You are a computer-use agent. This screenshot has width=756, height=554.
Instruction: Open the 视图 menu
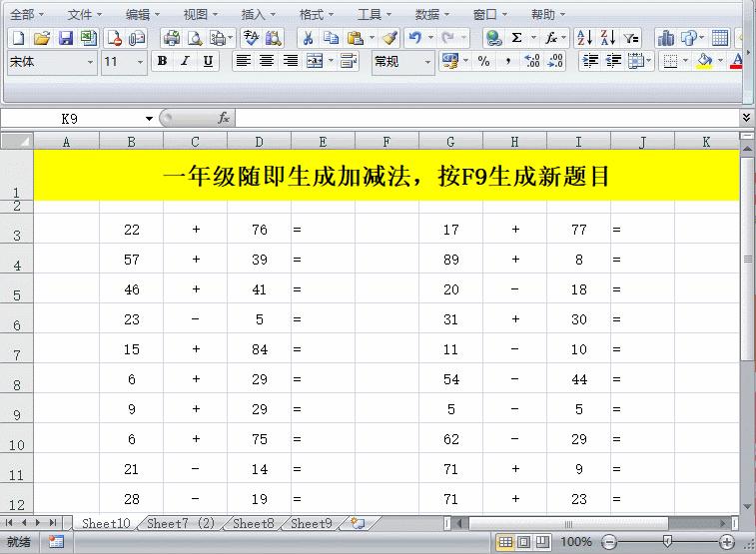[x=200, y=14]
